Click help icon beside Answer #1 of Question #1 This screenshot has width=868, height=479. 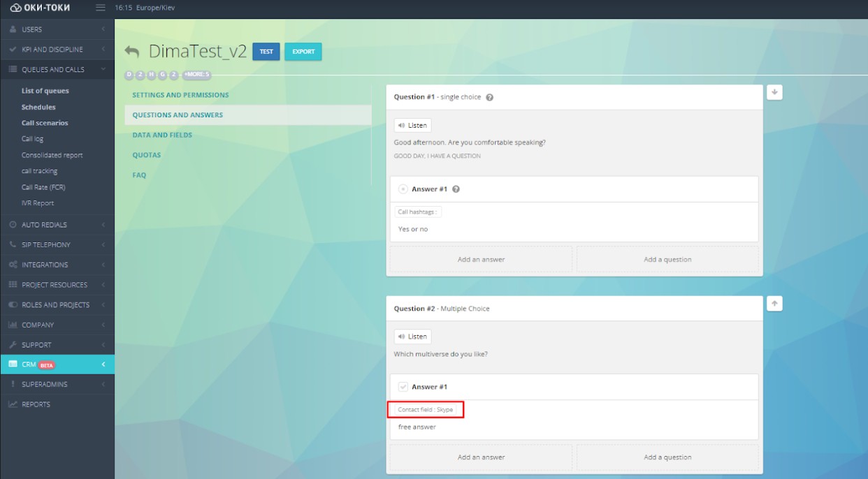click(x=456, y=189)
